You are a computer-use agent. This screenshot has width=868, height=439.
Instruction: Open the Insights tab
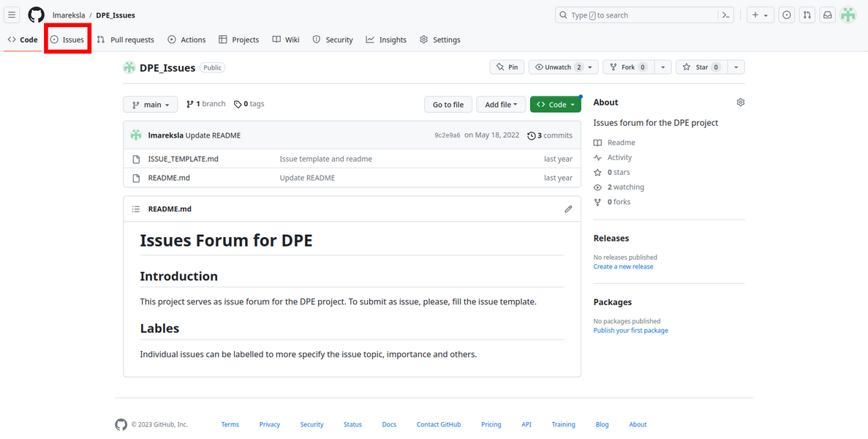[386, 40]
